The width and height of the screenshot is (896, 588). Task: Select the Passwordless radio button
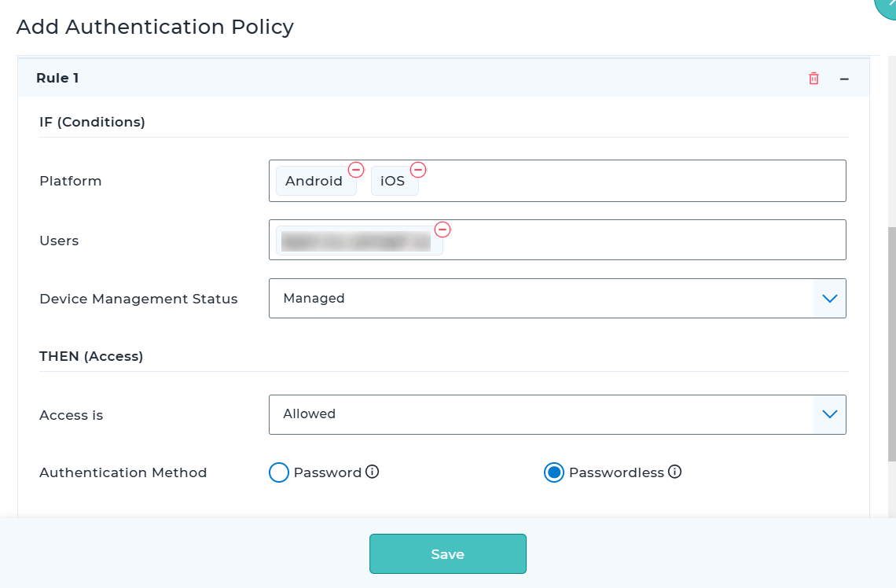(x=554, y=472)
